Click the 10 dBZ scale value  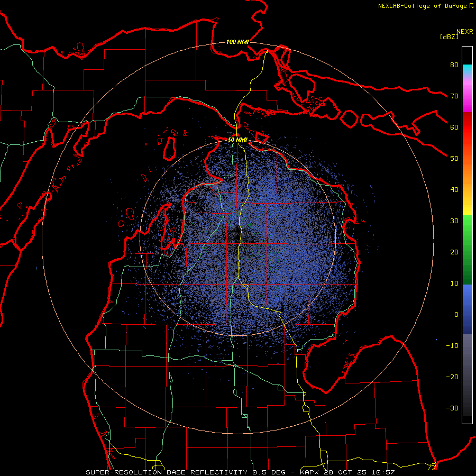454,283
